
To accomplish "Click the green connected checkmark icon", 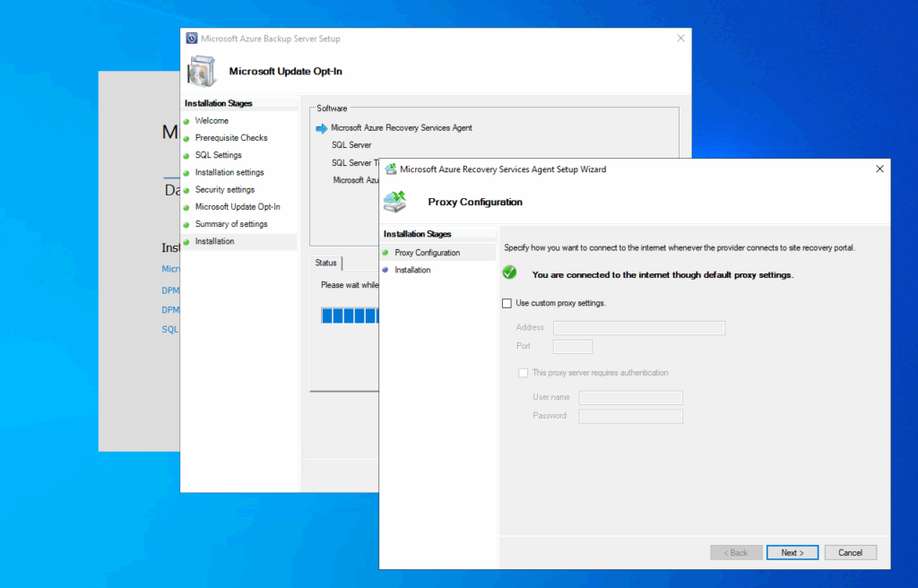I will [x=509, y=273].
